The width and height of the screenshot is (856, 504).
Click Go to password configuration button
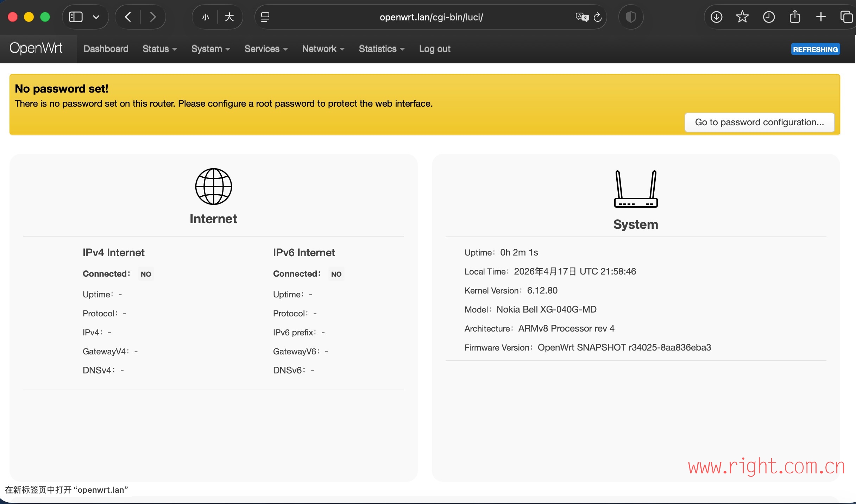click(x=760, y=122)
